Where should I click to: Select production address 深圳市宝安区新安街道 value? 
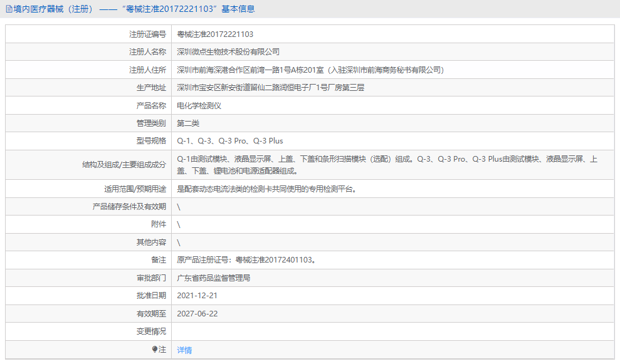270,88
